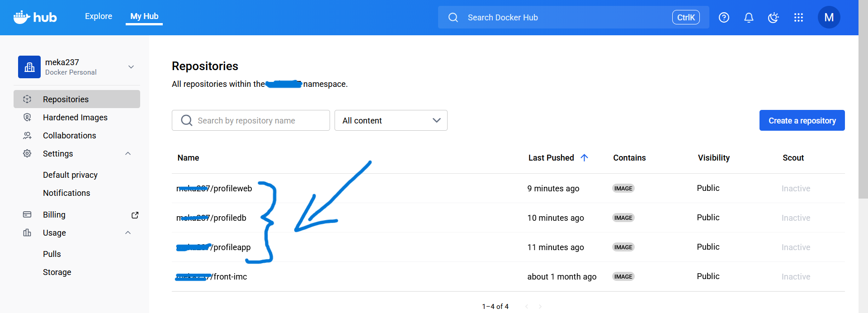Open Collaborations in the sidebar
Screen dimensions: 868x313
point(69,136)
